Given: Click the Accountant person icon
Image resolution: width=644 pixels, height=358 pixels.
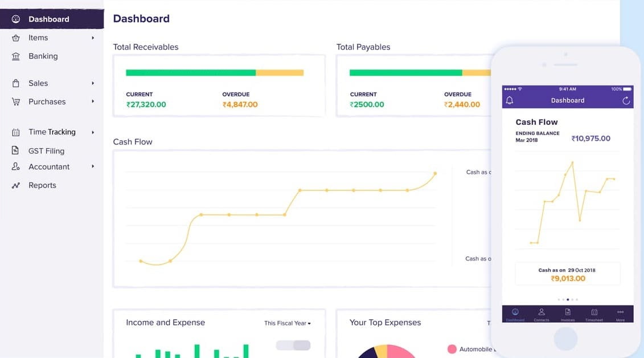Looking at the screenshot, I should tap(15, 166).
